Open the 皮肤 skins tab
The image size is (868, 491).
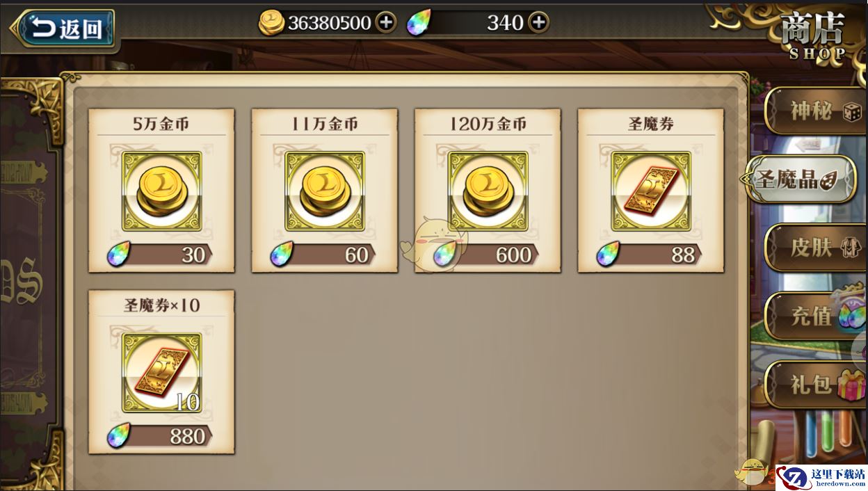(814, 248)
